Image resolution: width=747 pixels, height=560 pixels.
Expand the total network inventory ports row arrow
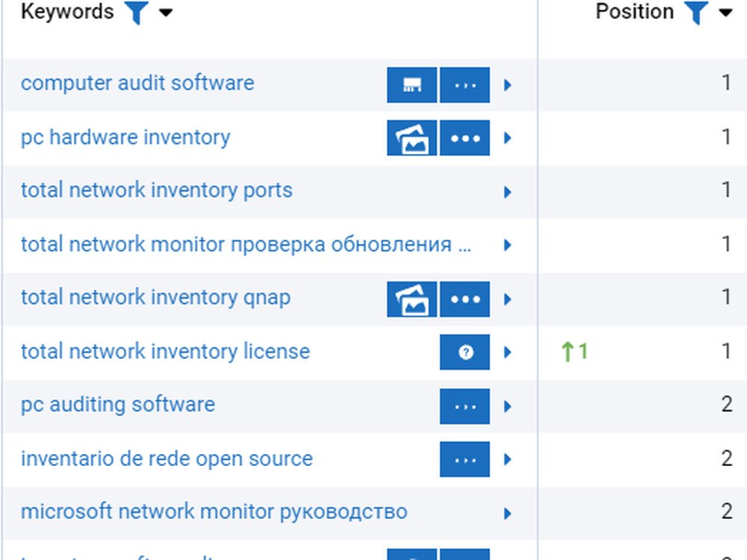pyautogui.click(x=508, y=192)
